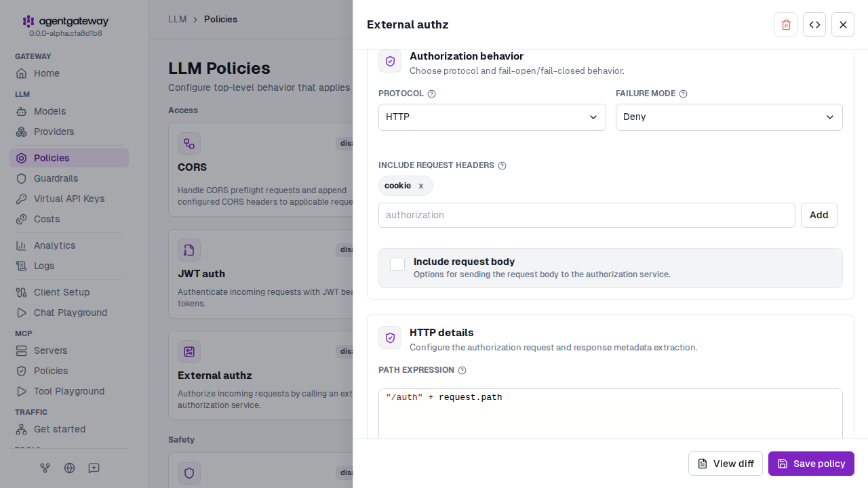Click the External authz card title in list

pyautogui.click(x=215, y=375)
